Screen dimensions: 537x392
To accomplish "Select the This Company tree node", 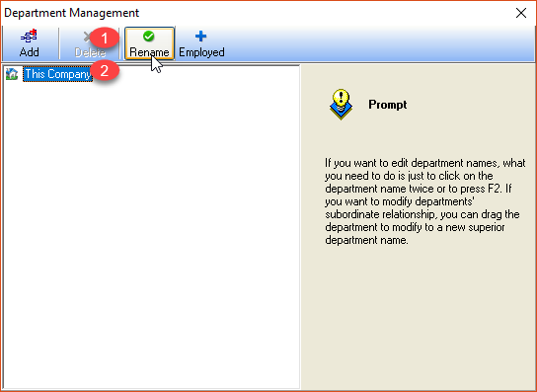I will pos(57,74).
